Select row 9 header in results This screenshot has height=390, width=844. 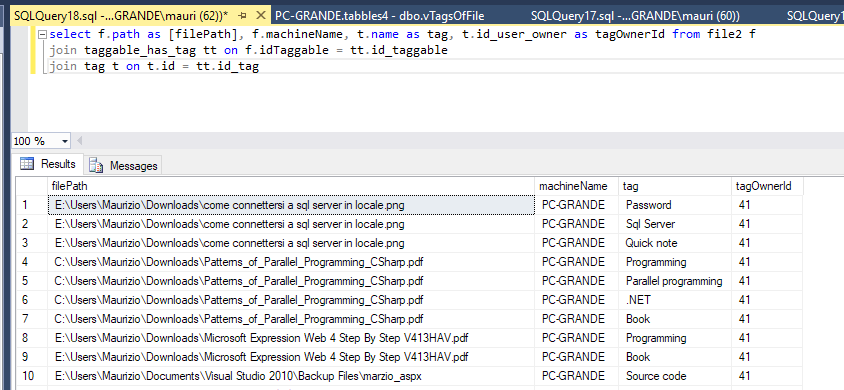pyautogui.click(x=31, y=357)
